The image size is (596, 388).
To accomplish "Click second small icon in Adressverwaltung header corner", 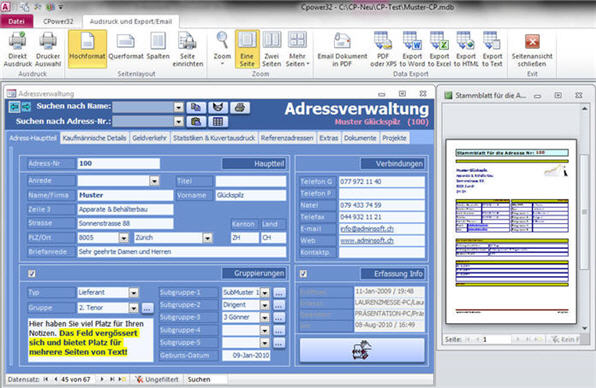I will click(x=26, y=107).
